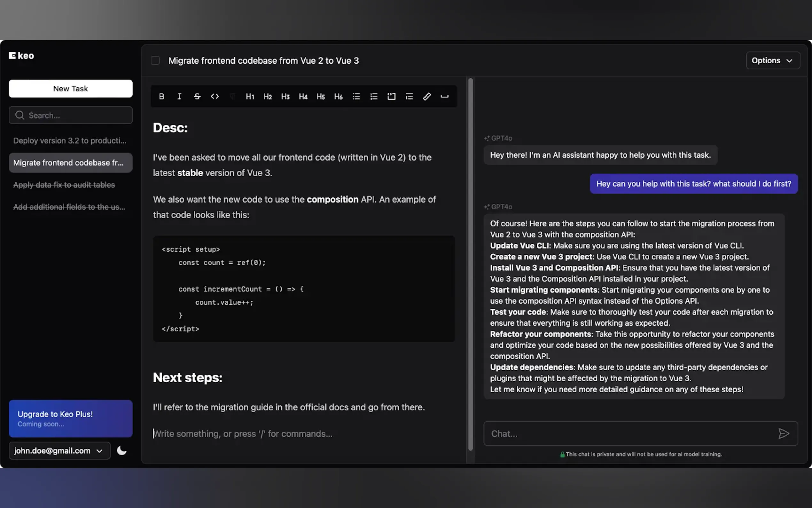
Task: Click Upgrade to Keo Plus banner
Action: point(71,418)
